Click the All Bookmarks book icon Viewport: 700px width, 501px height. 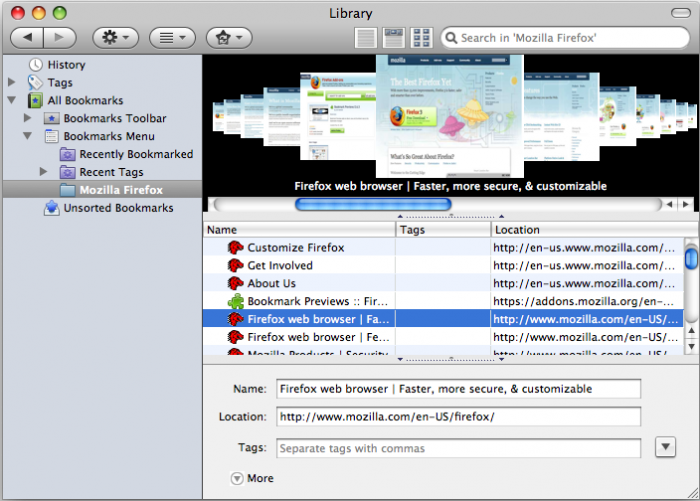pyautogui.click(x=35, y=100)
